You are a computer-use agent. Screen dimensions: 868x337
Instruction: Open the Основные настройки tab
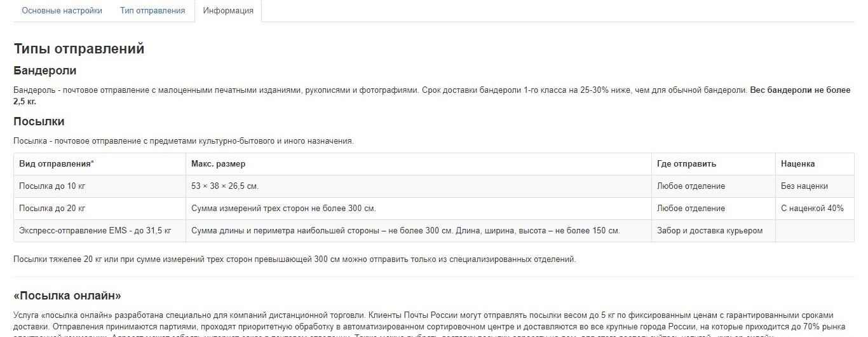[x=62, y=11]
